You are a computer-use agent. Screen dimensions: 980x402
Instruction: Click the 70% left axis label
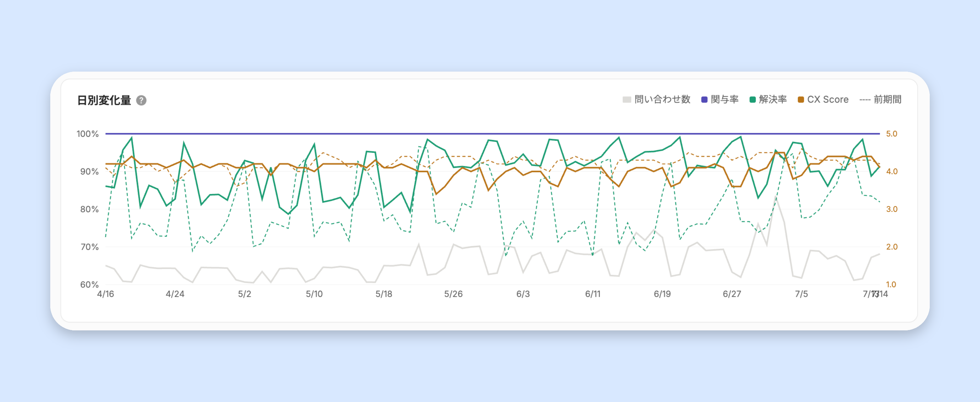click(x=90, y=247)
